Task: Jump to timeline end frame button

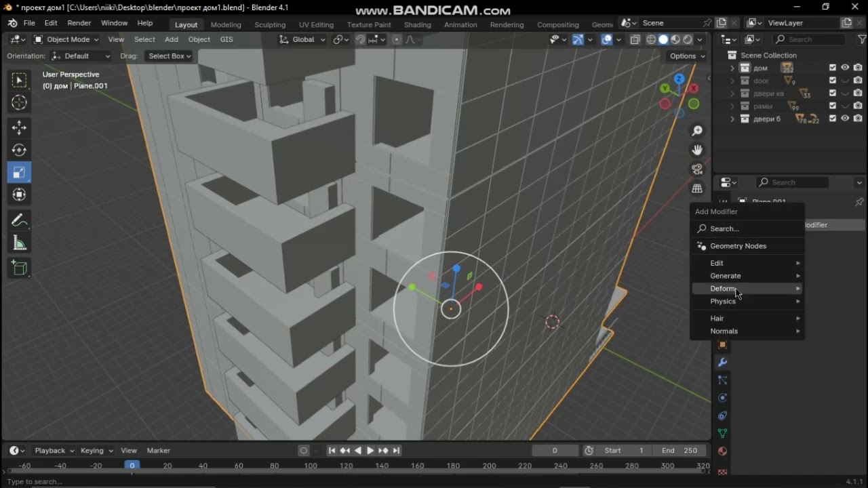Action: click(x=397, y=451)
